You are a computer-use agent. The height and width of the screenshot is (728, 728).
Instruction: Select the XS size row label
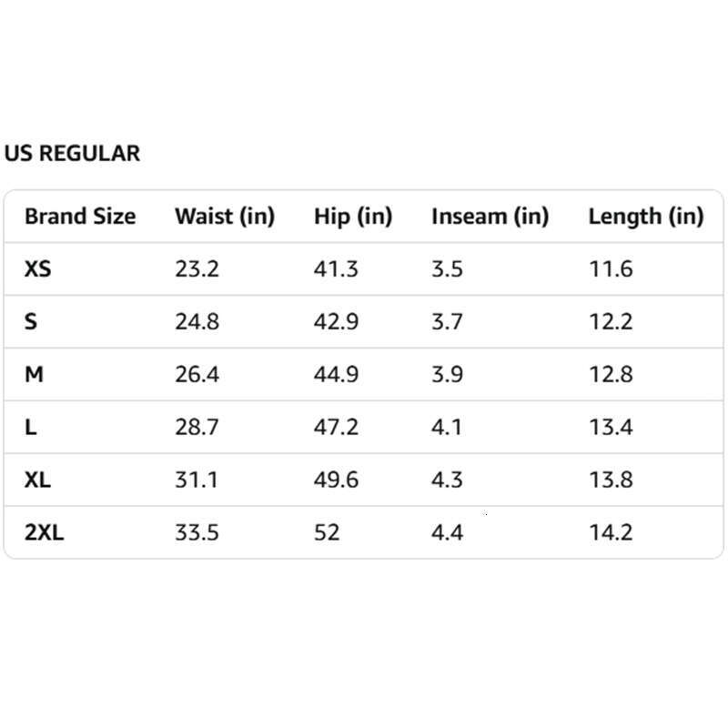38,269
